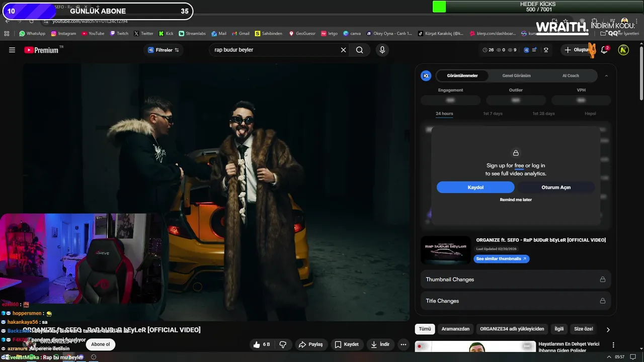Open the WhatsApp bookmark

click(x=32, y=34)
